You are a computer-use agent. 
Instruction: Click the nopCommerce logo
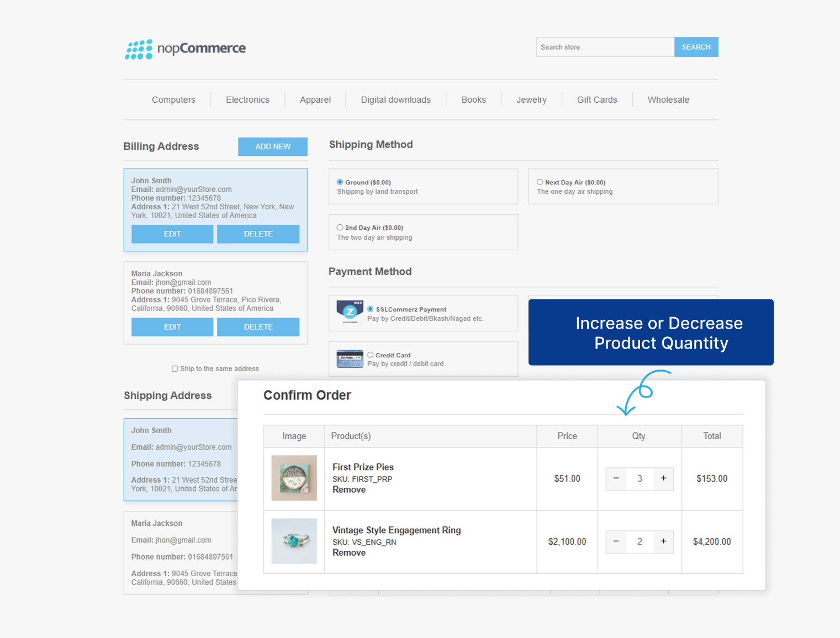click(185, 49)
